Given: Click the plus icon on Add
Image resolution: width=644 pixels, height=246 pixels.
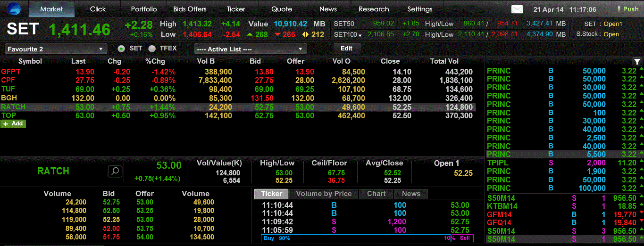Looking at the screenshot, I should (x=6, y=123).
